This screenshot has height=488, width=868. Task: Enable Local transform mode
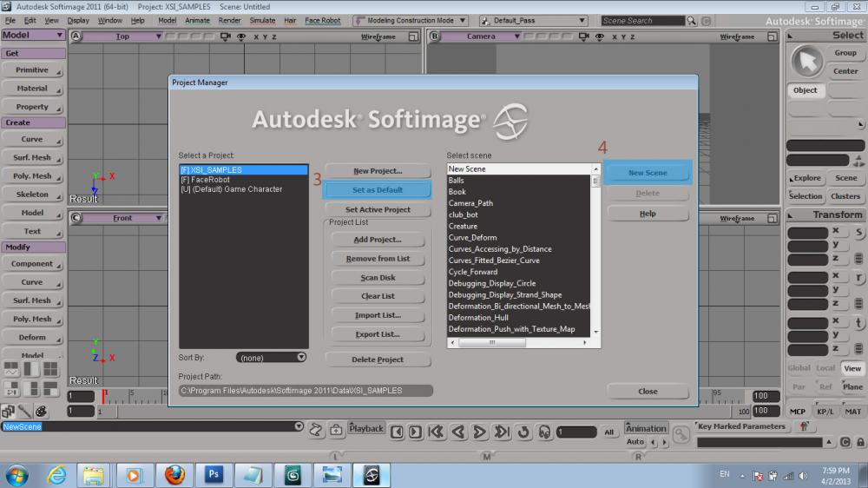825,368
